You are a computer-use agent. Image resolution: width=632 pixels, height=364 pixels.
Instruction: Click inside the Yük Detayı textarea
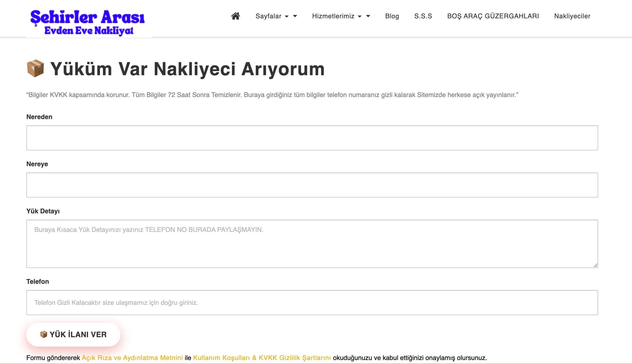[x=312, y=244]
